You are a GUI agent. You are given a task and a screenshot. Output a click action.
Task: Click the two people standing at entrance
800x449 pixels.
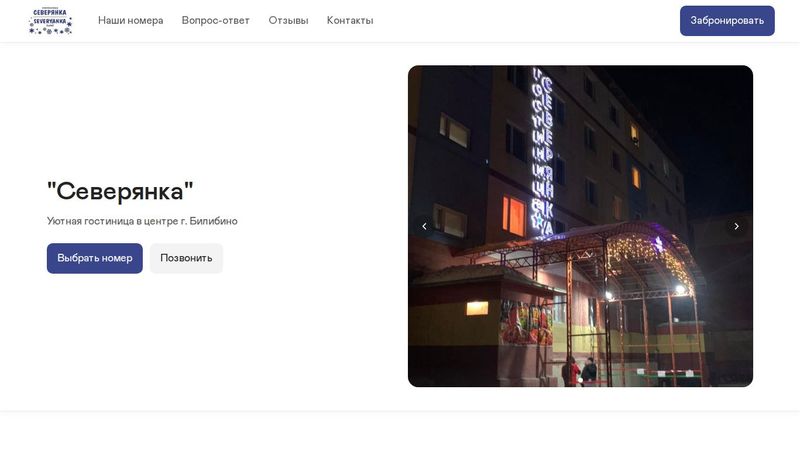[580, 371]
